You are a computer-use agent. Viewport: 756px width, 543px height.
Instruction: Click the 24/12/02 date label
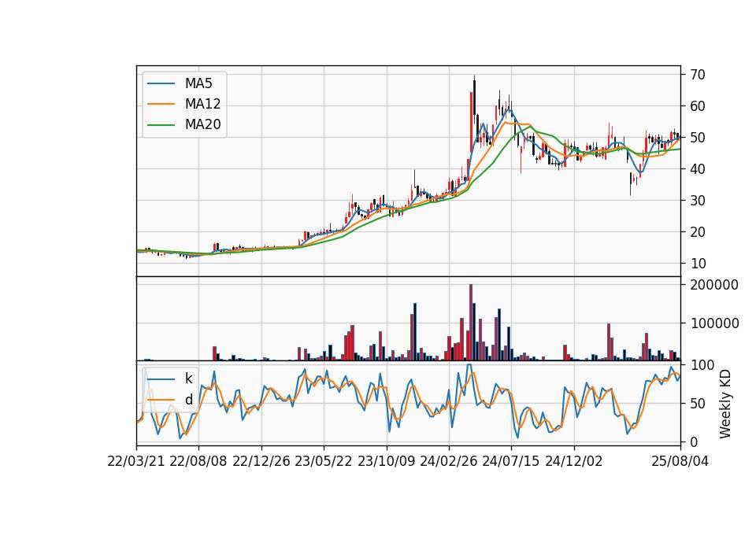(x=574, y=461)
